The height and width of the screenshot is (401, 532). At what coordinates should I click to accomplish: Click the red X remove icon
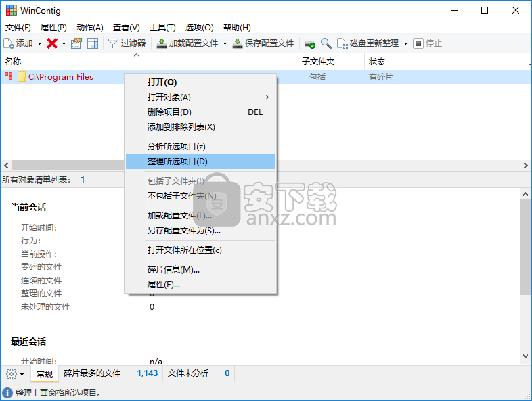pos(52,43)
